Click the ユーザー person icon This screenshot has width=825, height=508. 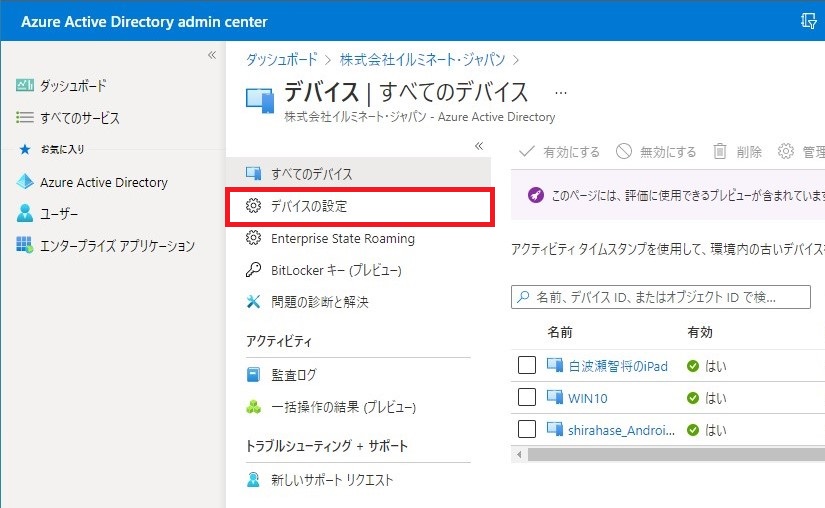(x=25, y=213)
